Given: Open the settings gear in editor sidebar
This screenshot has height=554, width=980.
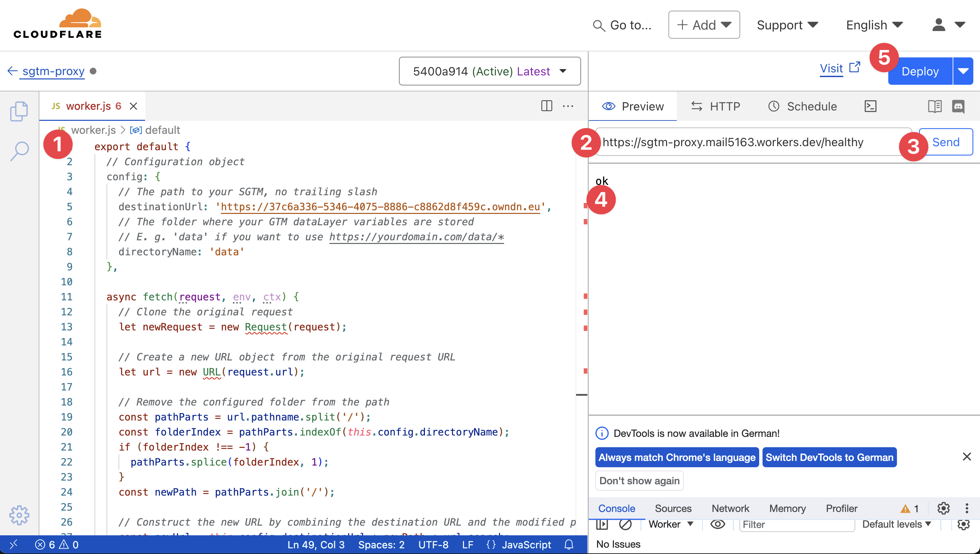Looking at the screenshot, I should click(19, 515).
